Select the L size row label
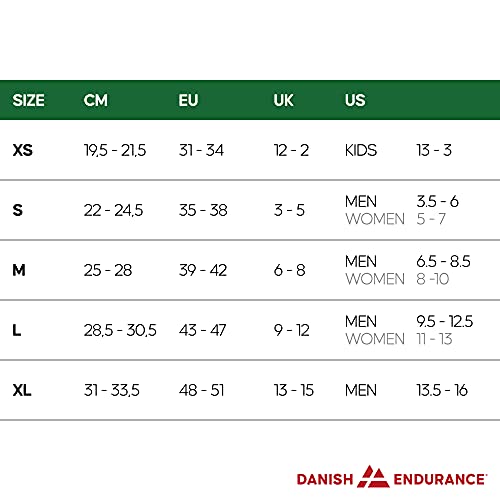 [17, 330]
